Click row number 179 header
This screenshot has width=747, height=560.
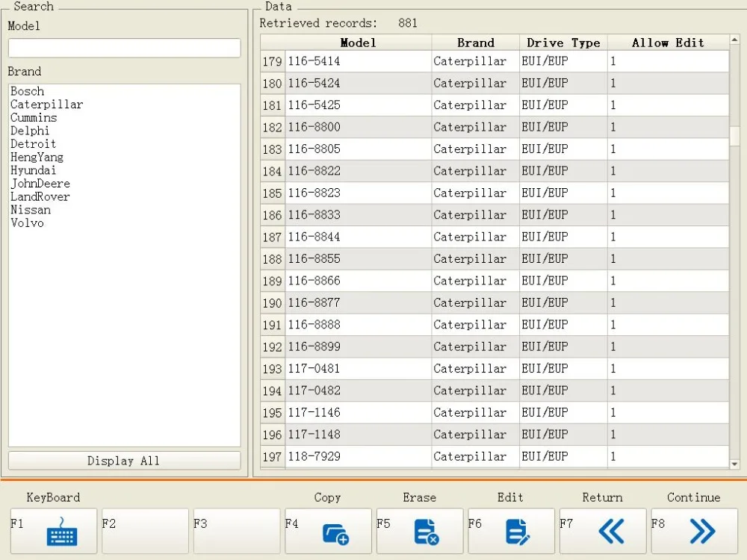273,61
